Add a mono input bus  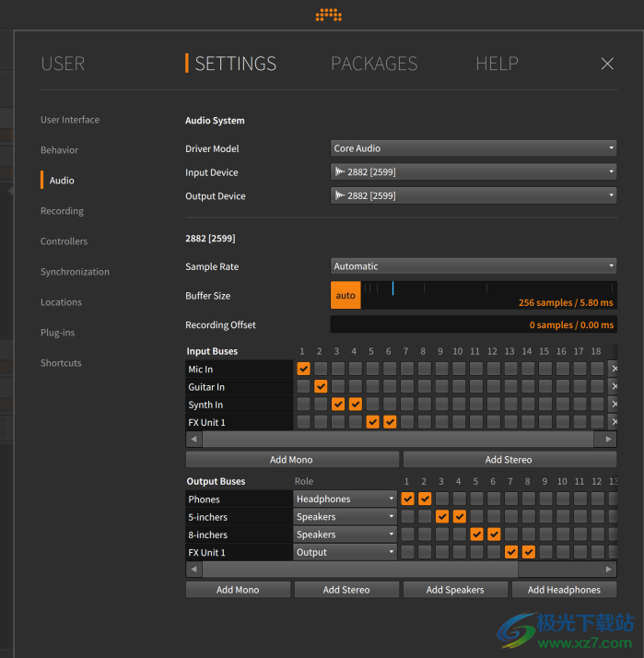pyautogui.click(x=292, y=460)
